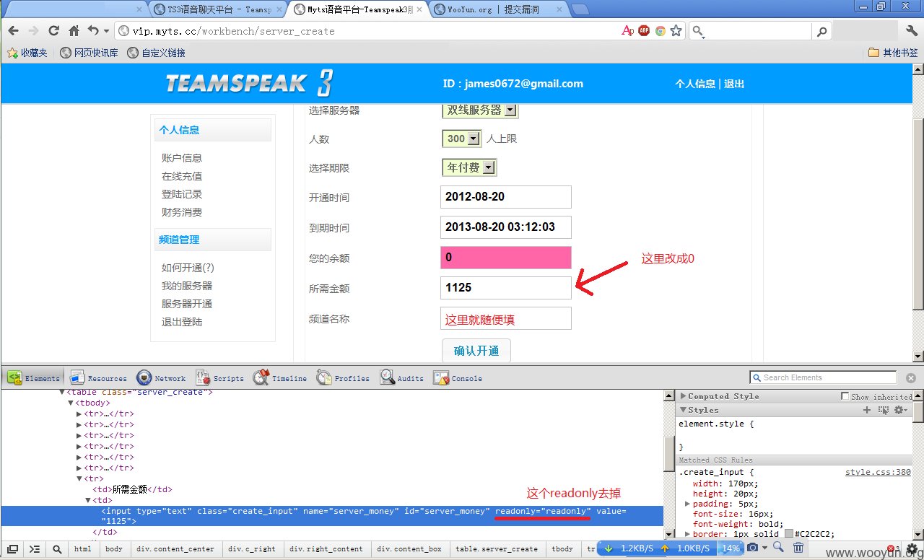Image resolution: width=924 pixels, height=560 pixels.
Task: Switch to the Profiles panel
Action: pos(343,377)
